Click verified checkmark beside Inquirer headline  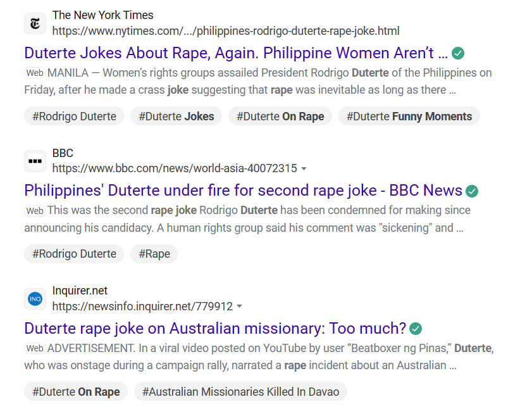[x=416, y=329]
